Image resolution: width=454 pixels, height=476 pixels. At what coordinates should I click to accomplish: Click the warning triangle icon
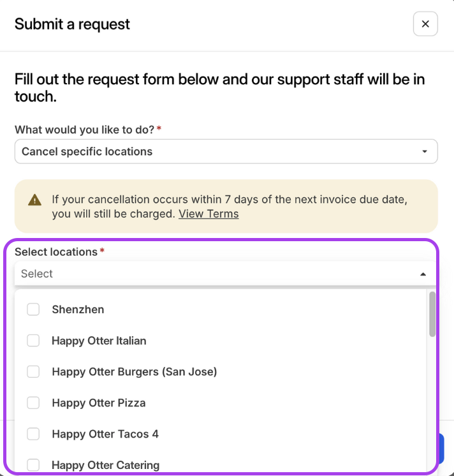point(34,200)
